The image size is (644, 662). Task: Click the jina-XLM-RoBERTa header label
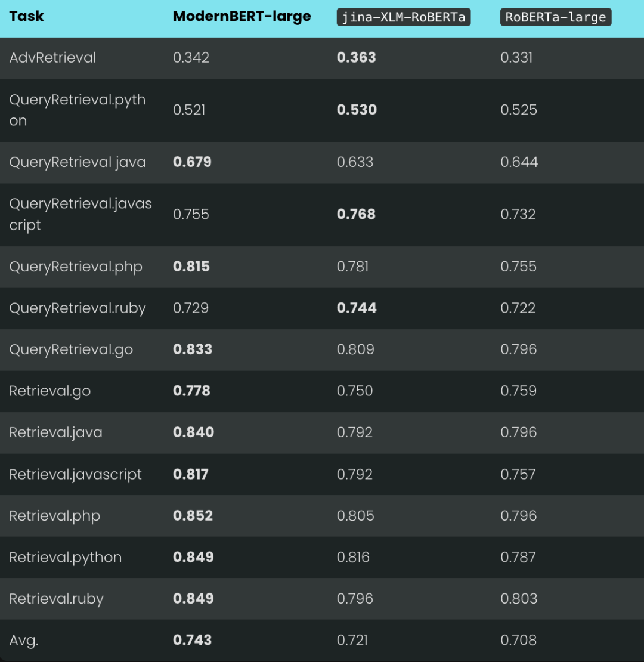404,17
